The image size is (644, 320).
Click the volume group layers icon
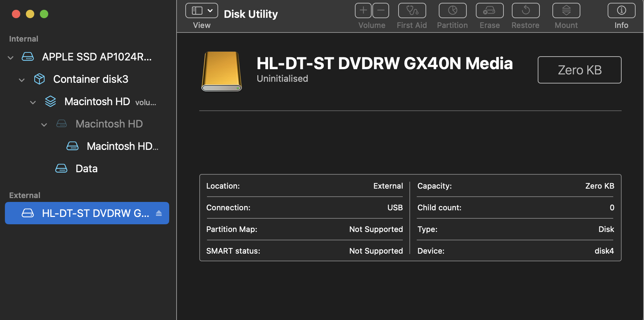coord(51,101)
